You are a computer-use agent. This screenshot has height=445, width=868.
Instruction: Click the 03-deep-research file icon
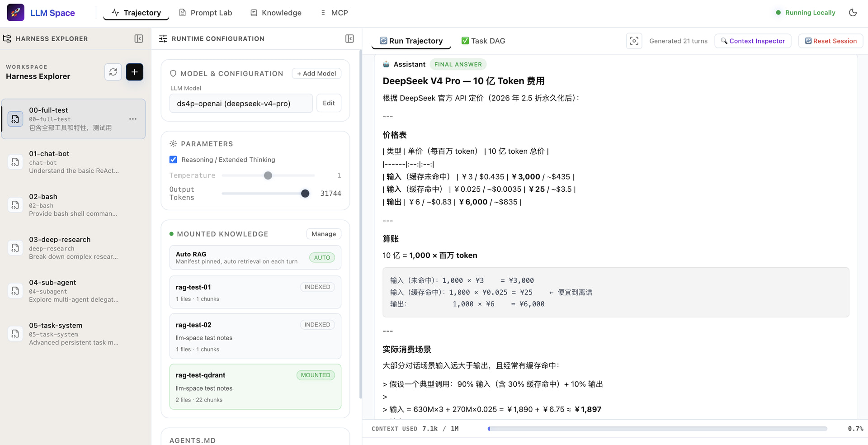pyautogui.click(x=15, y=248)
